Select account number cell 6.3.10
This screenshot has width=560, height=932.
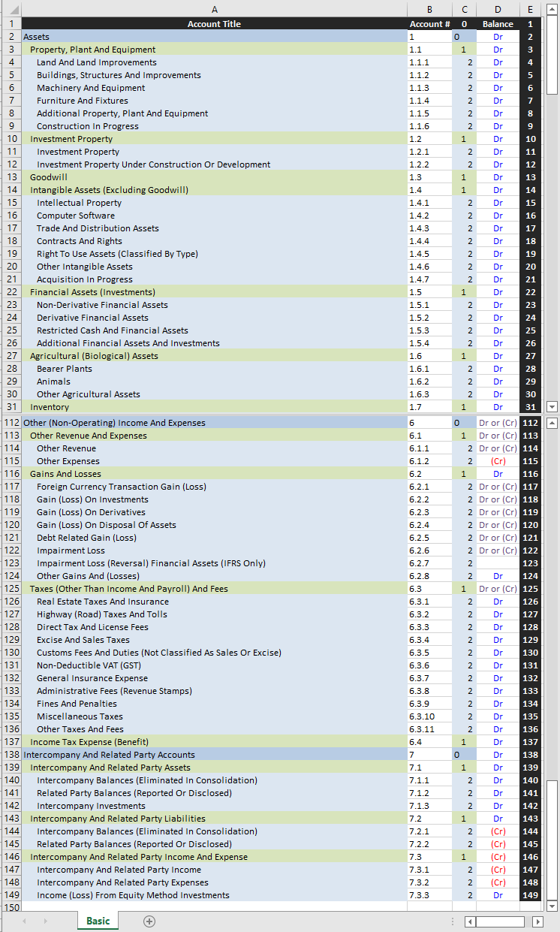click(429, 716)
